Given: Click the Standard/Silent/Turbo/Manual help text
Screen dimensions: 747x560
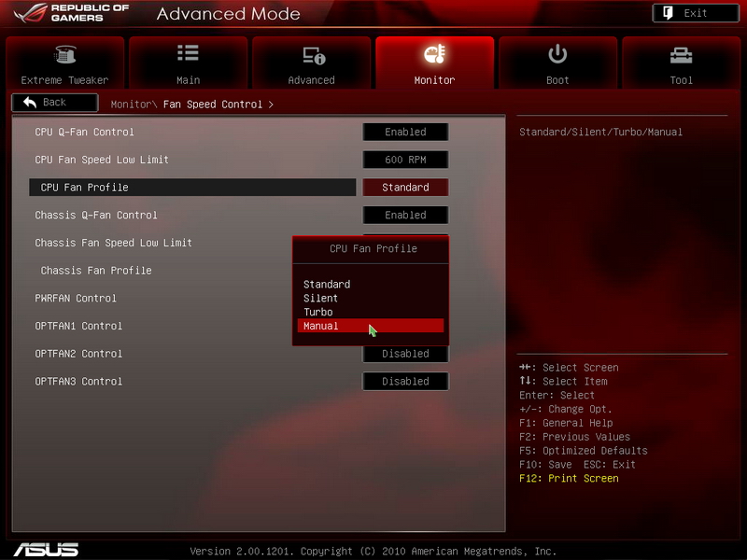Looking at the screenshot, I should (600, 132).
